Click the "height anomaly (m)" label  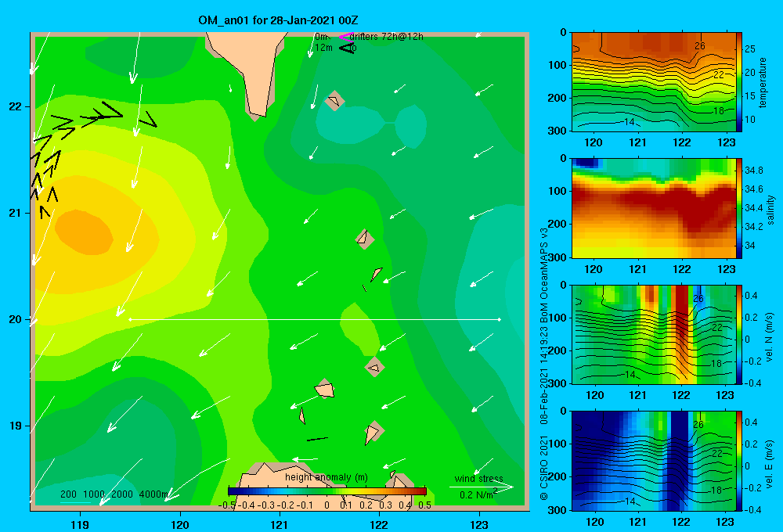tap(326, 477)
